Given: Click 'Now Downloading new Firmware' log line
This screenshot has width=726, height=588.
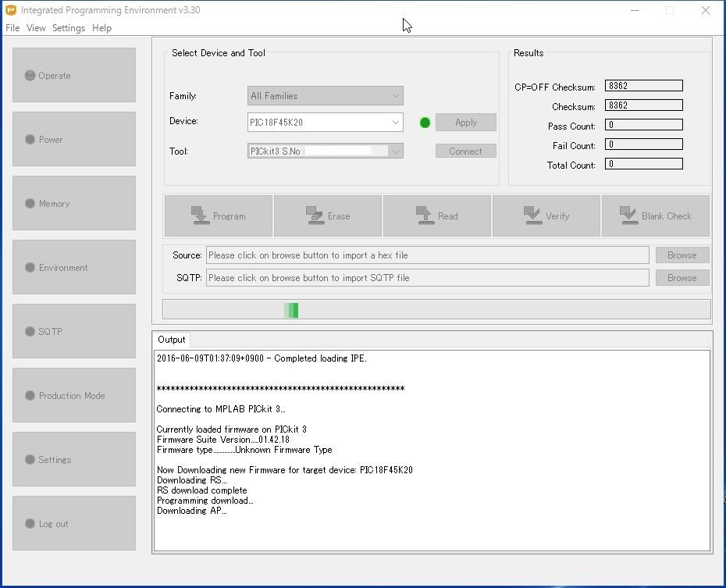Looking at the screenshot, I should pos(285,470).
